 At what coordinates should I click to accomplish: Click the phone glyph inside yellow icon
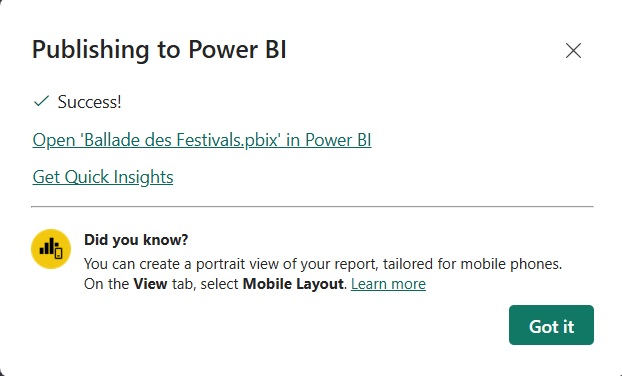pos(59,253)
